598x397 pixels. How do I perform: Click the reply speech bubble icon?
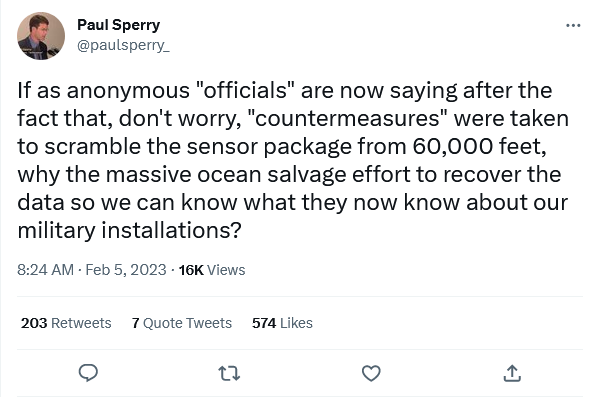click(x=88, y=373)
